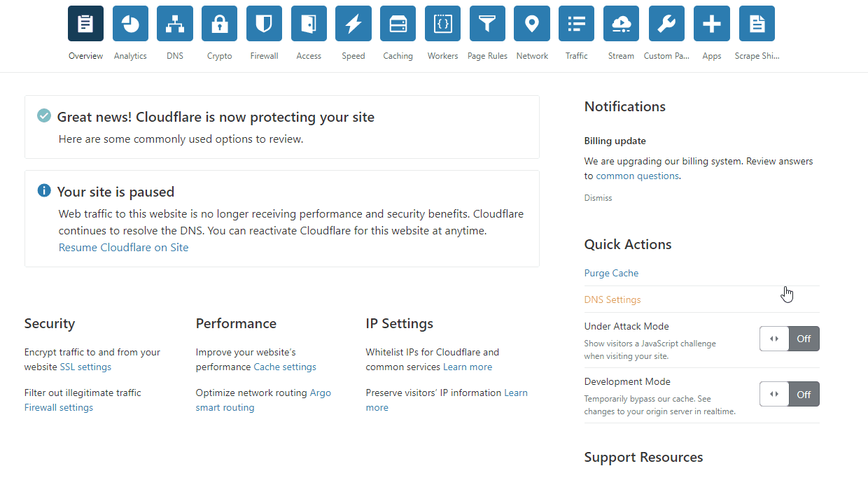
Task: Click Learn more about whitelisting IPs
Action: 468,367
